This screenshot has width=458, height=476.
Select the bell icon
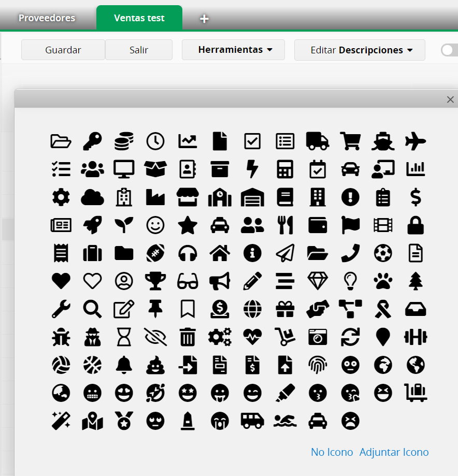pyautogui.click(x=124, y=365)
